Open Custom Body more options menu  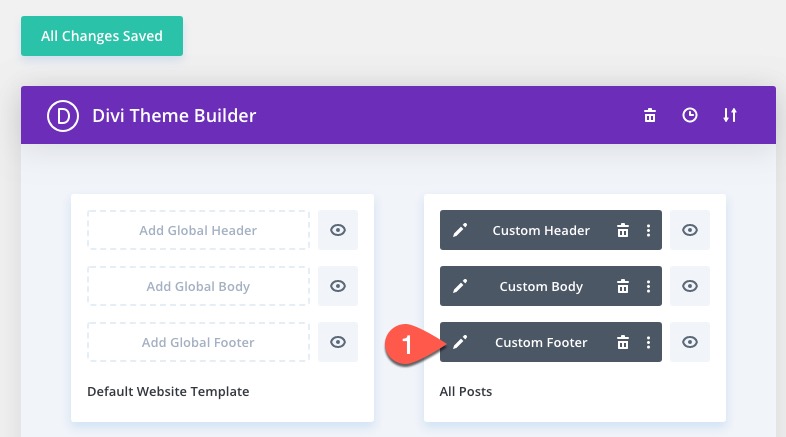648,286
